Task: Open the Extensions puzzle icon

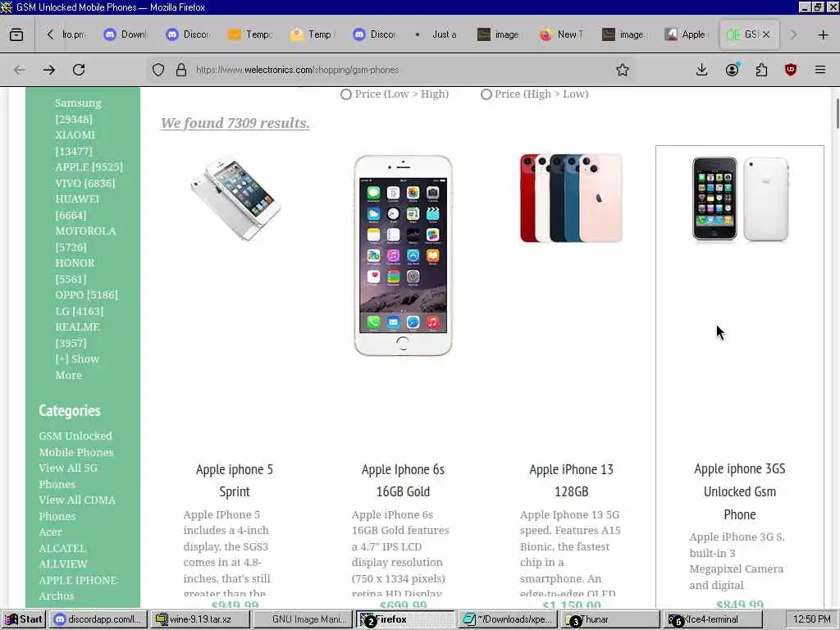Action: coord(761,70)
